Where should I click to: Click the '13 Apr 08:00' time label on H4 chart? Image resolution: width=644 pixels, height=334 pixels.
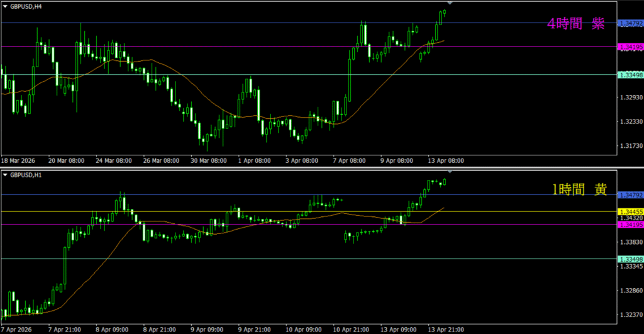tap(445, 161)
